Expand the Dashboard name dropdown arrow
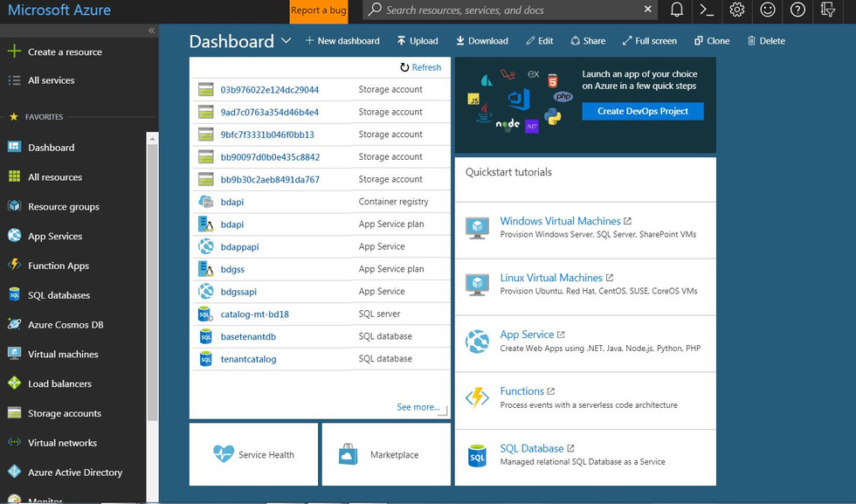This screenshot has width=856, height=504. [286, 41]
